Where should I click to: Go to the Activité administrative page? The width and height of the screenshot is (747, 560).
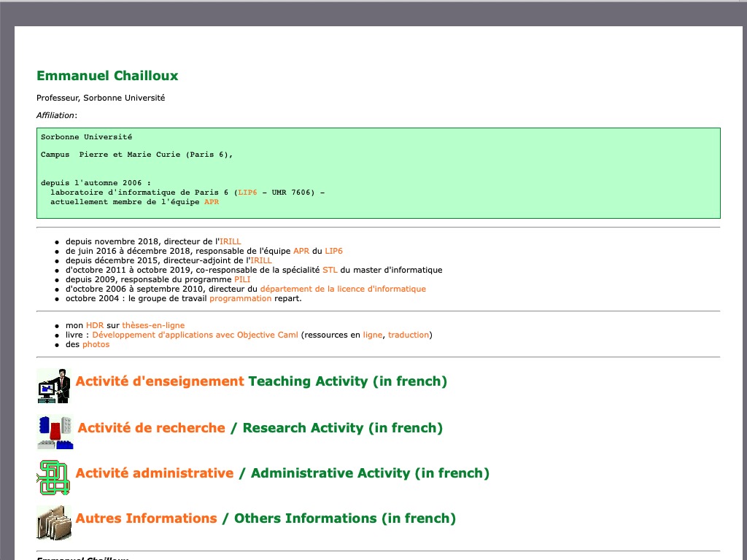click(x=154, y=473)
